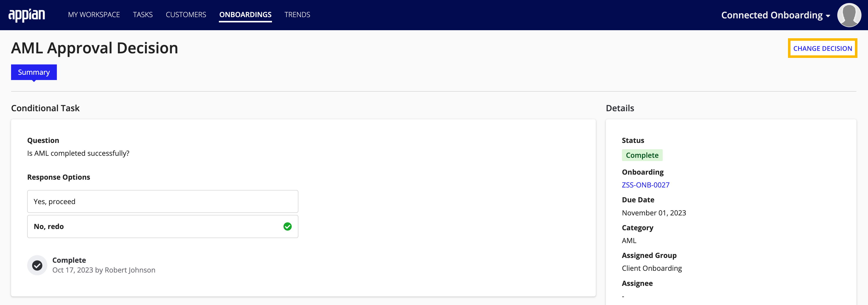
Task: Select the Yes, proceed response option
Action: click(x=162, y=201)
